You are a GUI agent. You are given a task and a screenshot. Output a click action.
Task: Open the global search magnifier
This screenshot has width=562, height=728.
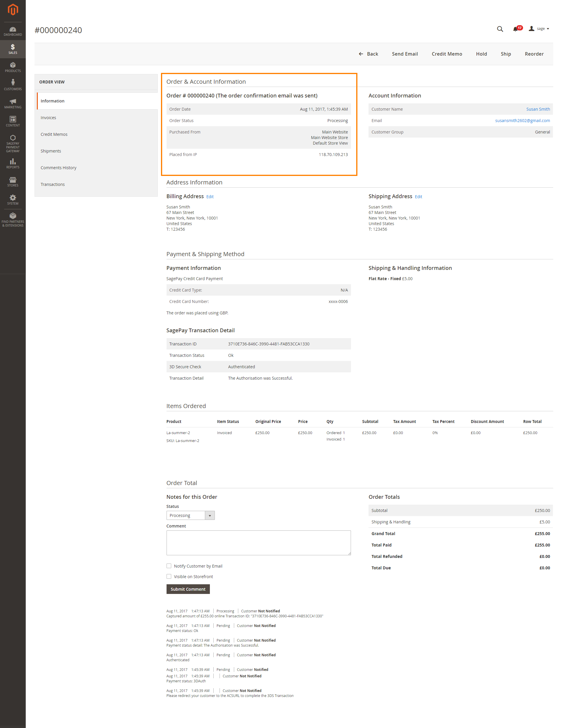point(500,29)
